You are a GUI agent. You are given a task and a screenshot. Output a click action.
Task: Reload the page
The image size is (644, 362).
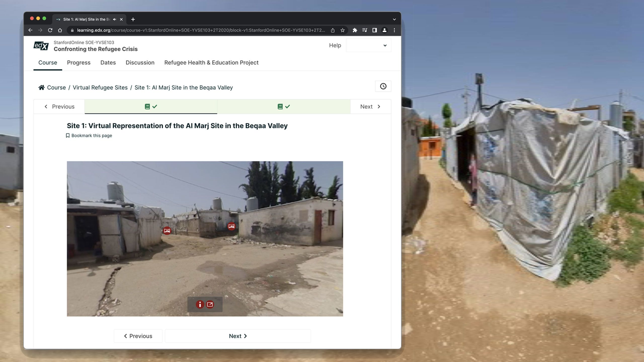point(50,30)
